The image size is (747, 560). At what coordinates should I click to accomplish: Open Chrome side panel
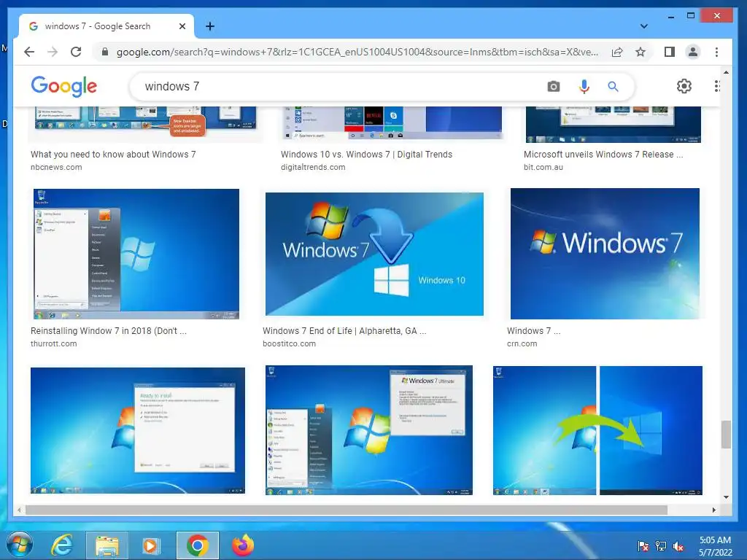(x=670, y=52)
